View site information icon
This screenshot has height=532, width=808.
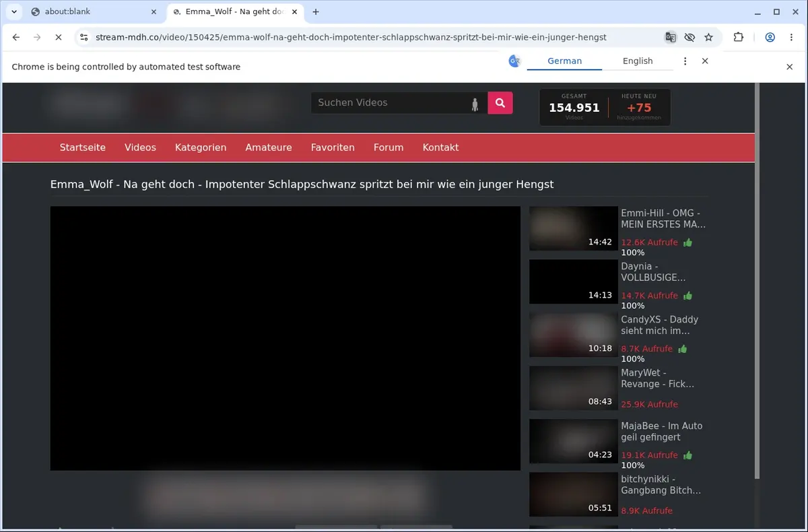coord(83,38)
